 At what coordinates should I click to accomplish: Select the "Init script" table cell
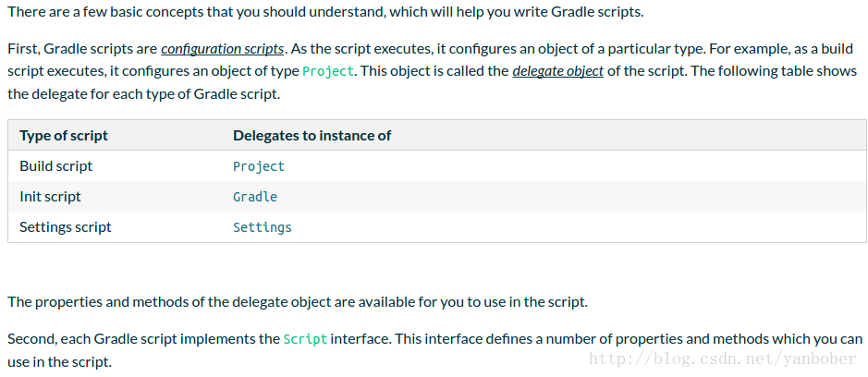(50, 197)
